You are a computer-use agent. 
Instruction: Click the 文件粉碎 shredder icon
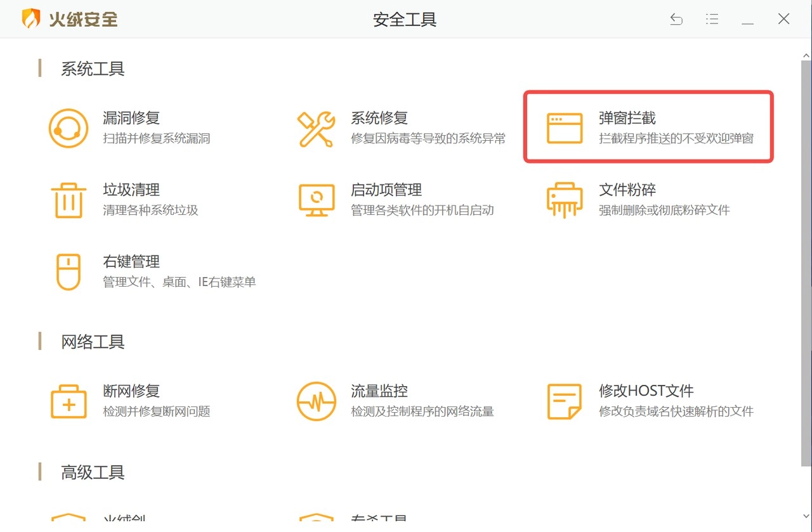coord(564,200)
